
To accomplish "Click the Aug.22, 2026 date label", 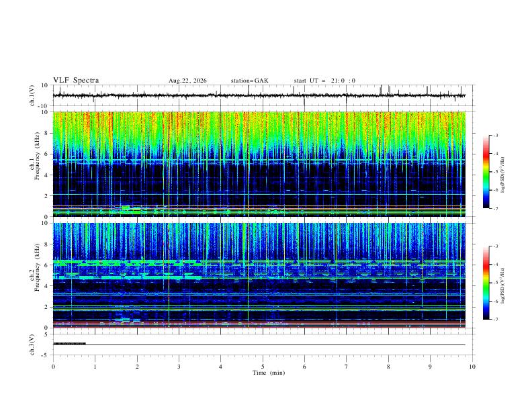I will (x=187, y=81).
